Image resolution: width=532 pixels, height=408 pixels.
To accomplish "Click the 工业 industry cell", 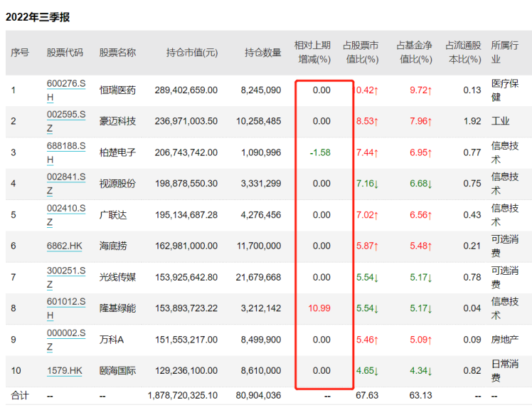I will click(x=501, y=121).
